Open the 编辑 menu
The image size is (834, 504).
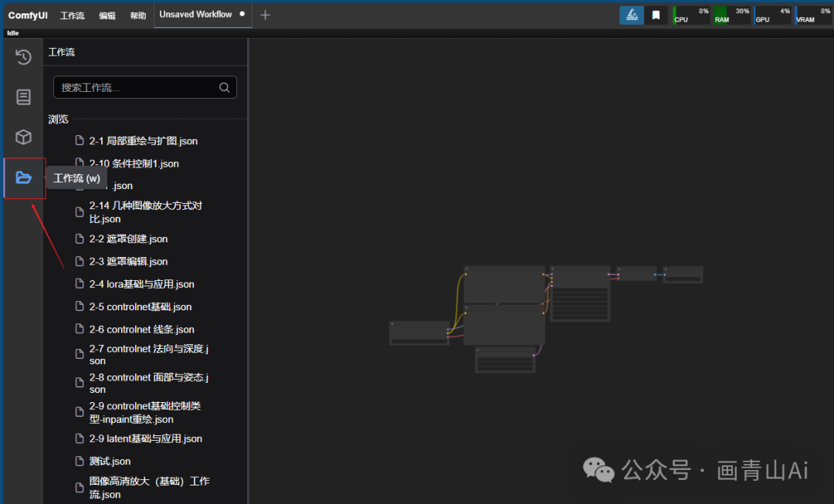click(x=107, y=15)
